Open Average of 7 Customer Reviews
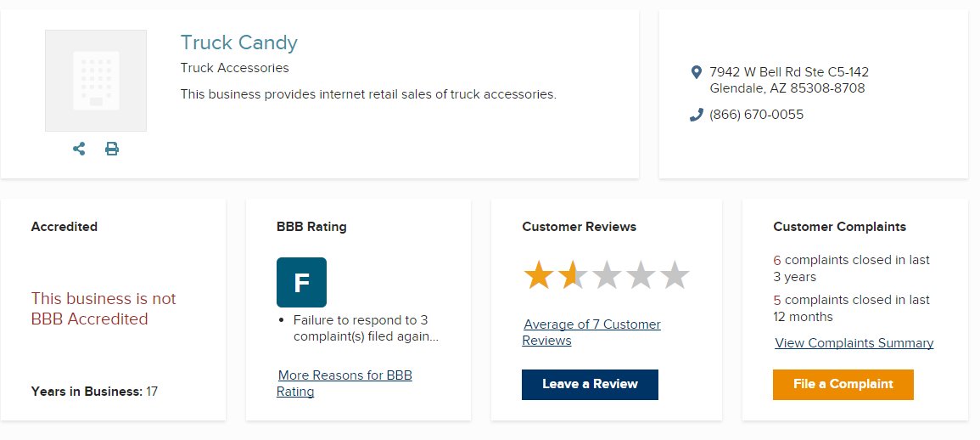Screen dimensions: 980x440 591,332
